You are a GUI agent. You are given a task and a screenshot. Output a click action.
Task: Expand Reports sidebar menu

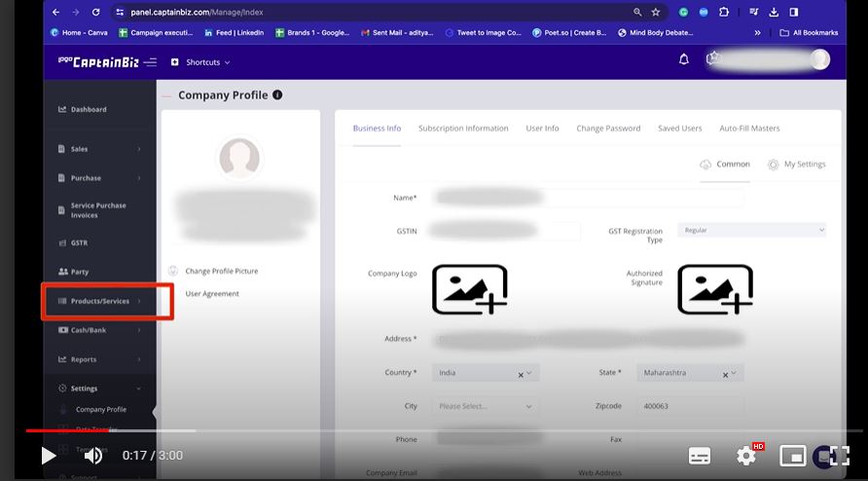point(99,359)
